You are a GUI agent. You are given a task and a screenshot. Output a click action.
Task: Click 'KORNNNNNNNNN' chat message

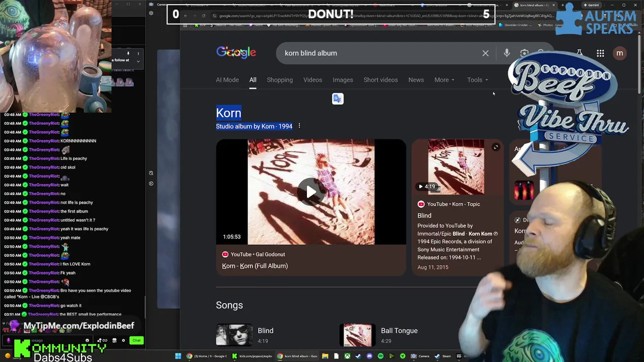78,141
